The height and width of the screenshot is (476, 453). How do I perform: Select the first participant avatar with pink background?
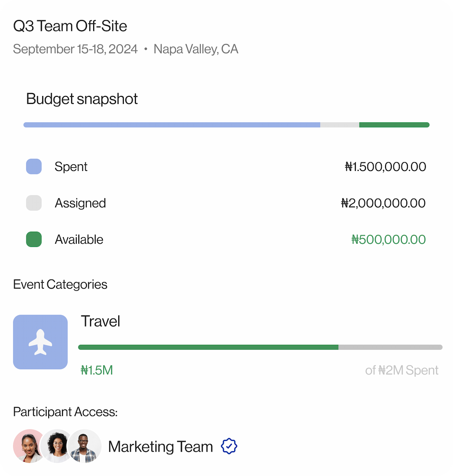click(27, 446)
